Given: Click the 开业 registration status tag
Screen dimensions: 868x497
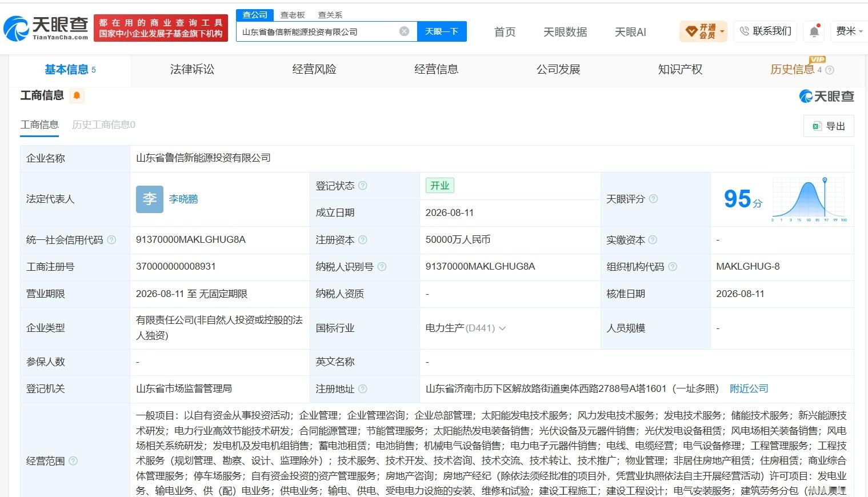Looking at the screenshot, I should point(439,186).
